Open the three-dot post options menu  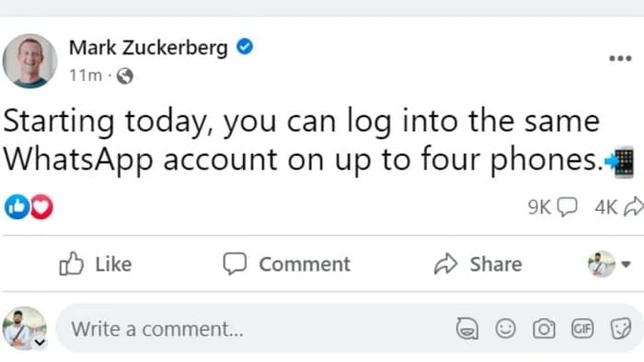pos(620,58)
